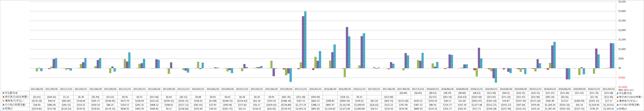Image resolution: width=644 pixels, height=111 pixels.
Task: Click the $338.42 cell
Action: (198, 101)
